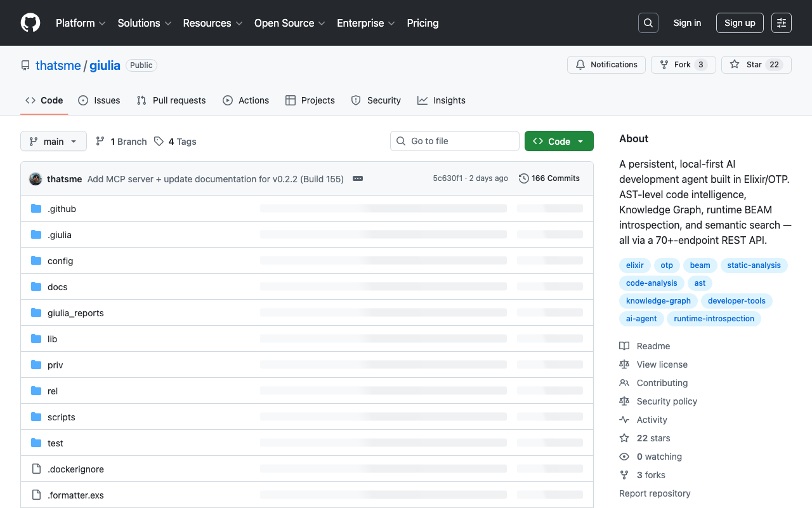This screenshot has width=812, height=508.
Task: Click the appearance settings icon beside Sign up
Action: [x=781, y=22]
